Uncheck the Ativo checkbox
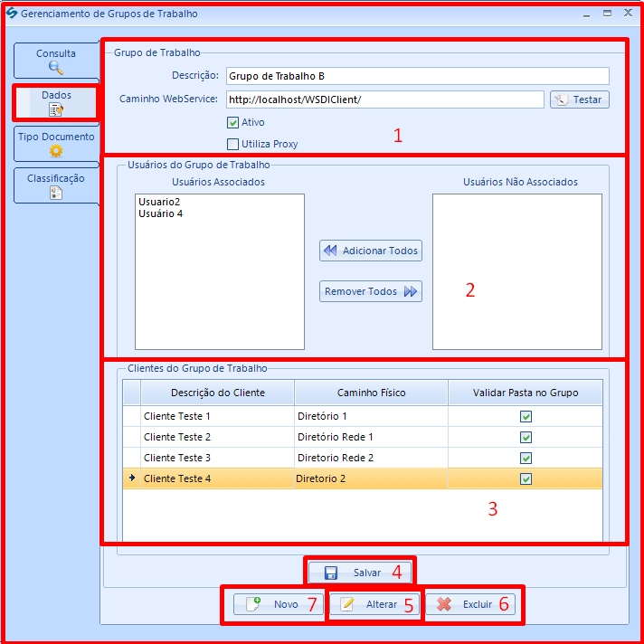 (233, 122)
